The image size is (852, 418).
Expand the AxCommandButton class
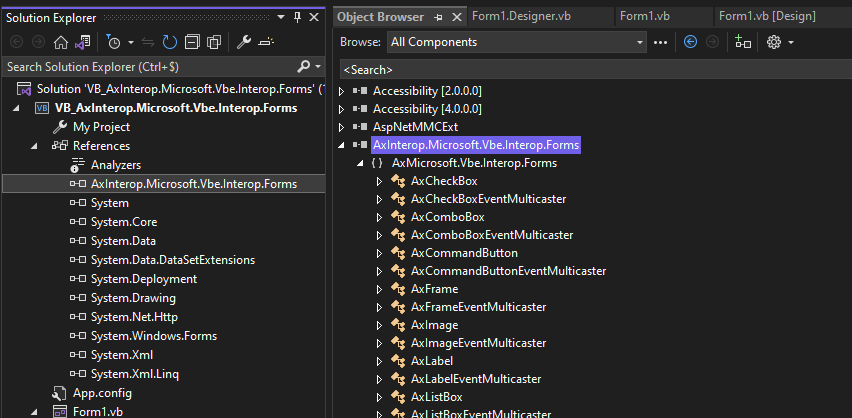tap(379, 253)
